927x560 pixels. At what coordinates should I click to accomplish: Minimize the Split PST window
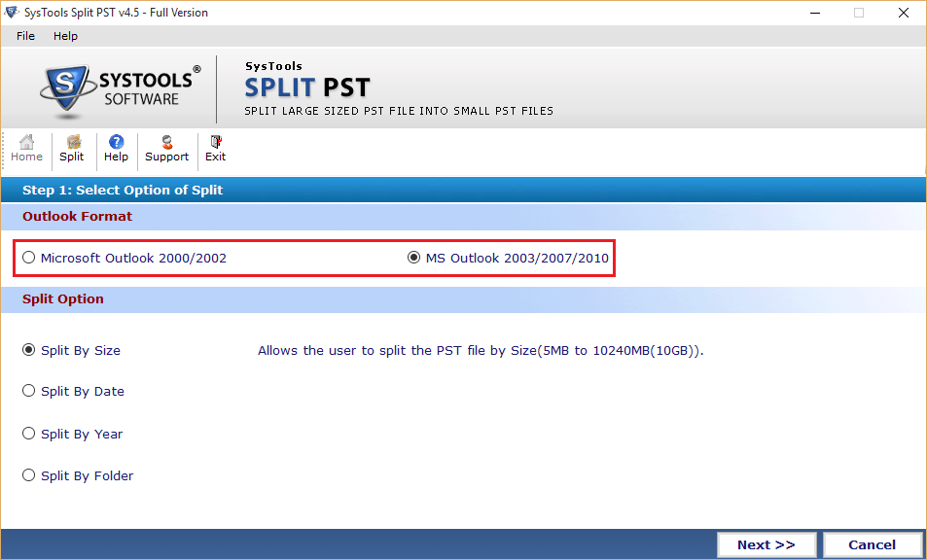815,13
